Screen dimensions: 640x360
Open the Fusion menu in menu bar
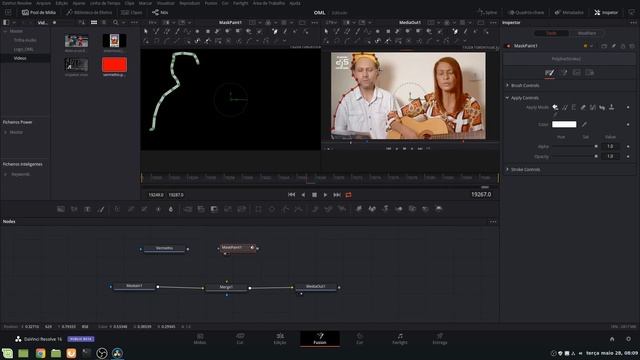pyautogui.click(x=211, y=3)
